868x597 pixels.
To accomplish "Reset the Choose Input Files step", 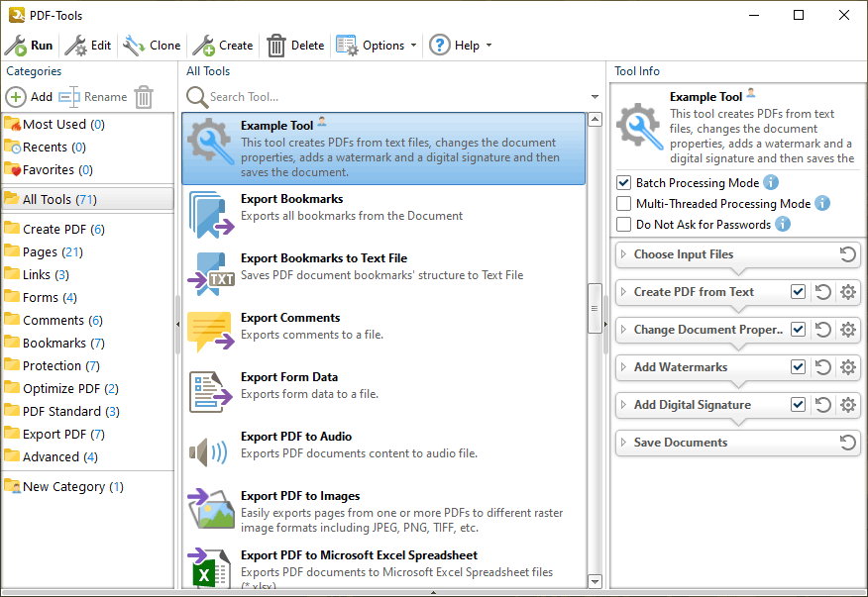I will 847,254.
